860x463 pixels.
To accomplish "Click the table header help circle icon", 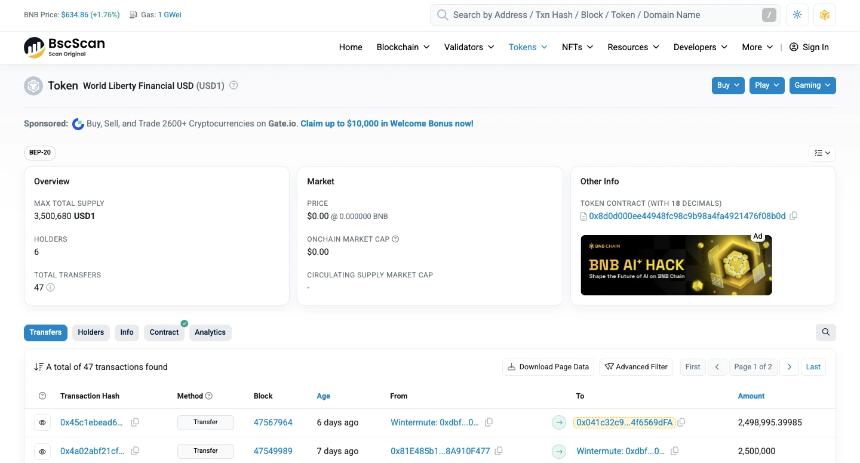I will pos(42,396).
